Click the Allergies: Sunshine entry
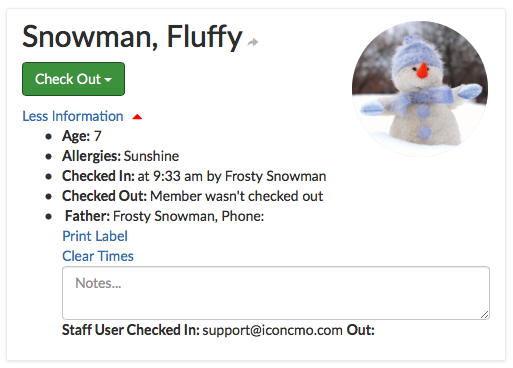Viewport: 513px width, 368px height. click(121, 156)
